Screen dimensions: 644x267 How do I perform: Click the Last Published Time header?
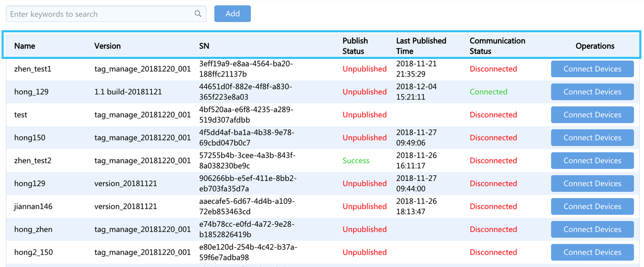pyautogui.click(x=421, y=46)
